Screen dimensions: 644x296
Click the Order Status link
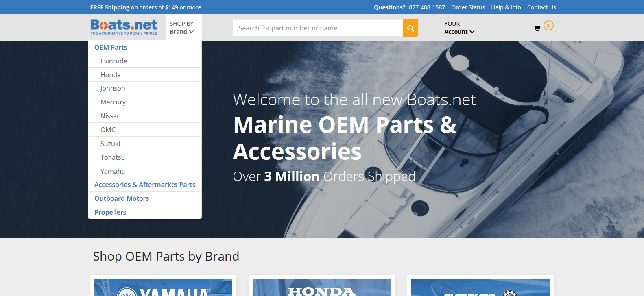pos(468,7)
